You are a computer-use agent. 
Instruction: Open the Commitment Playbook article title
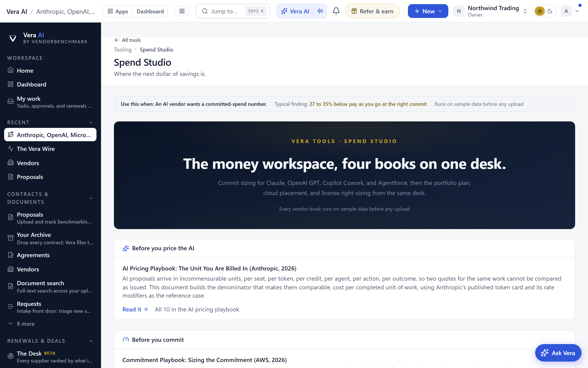click(x=205, y=360)
